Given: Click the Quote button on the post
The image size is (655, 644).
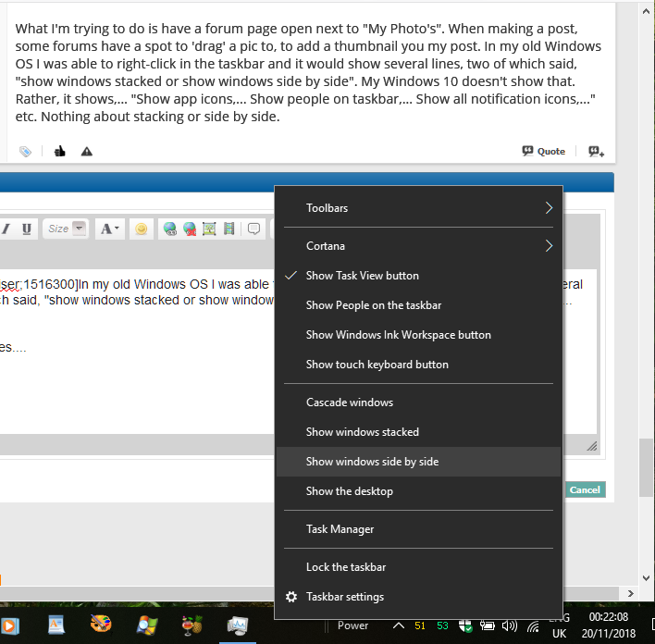Looking at the screenshot, I should [x=543, y=151].
